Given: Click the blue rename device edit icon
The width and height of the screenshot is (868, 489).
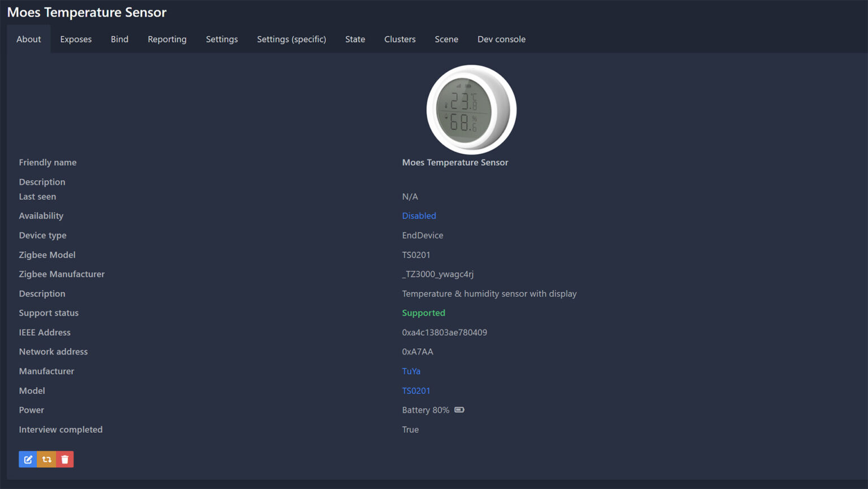Looking at the screenshot, I should (28, 459).
